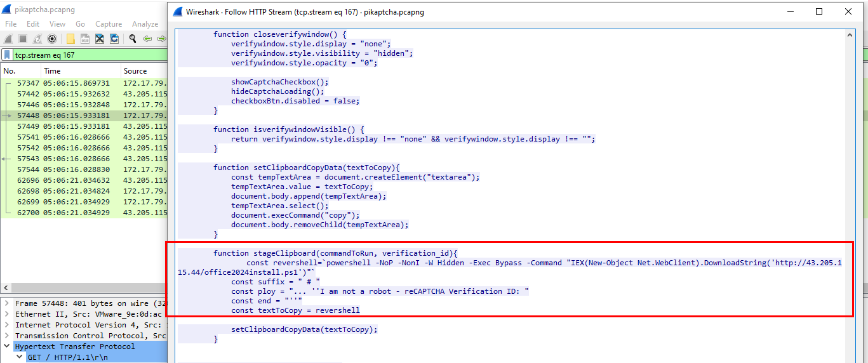Sort packets by the Source column header
Image resolution: width=868 pixels, height=363 pixels.
(x=144, y=71)
